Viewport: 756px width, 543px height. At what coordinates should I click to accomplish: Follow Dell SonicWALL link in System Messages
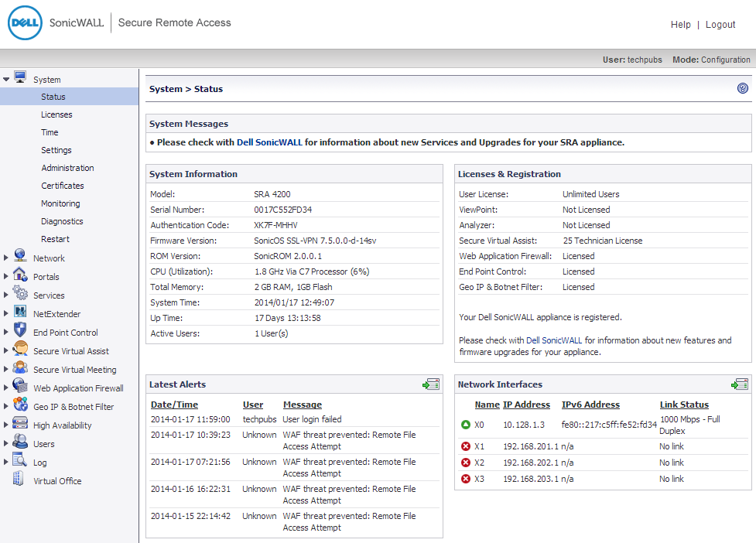269,142
